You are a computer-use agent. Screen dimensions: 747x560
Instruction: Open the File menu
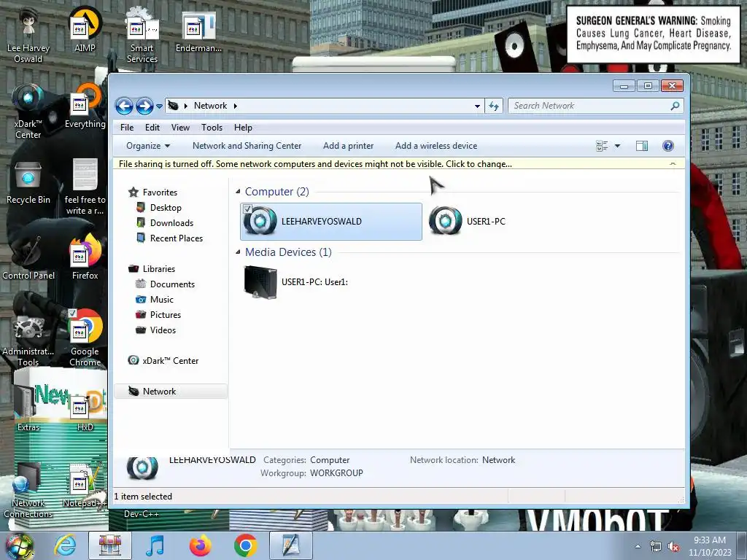point(127,128)
